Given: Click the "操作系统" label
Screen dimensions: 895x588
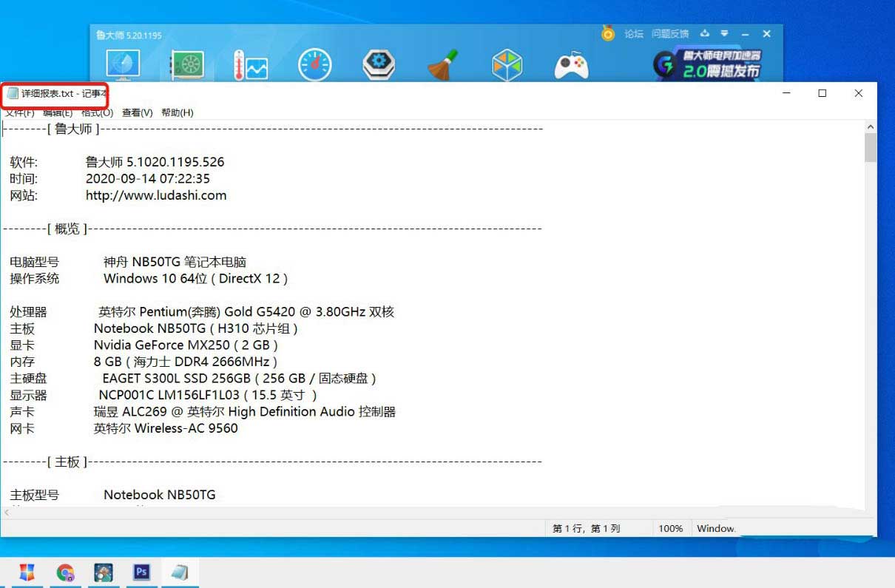Looking at the screenshot, I should click(x=34, y=279).
